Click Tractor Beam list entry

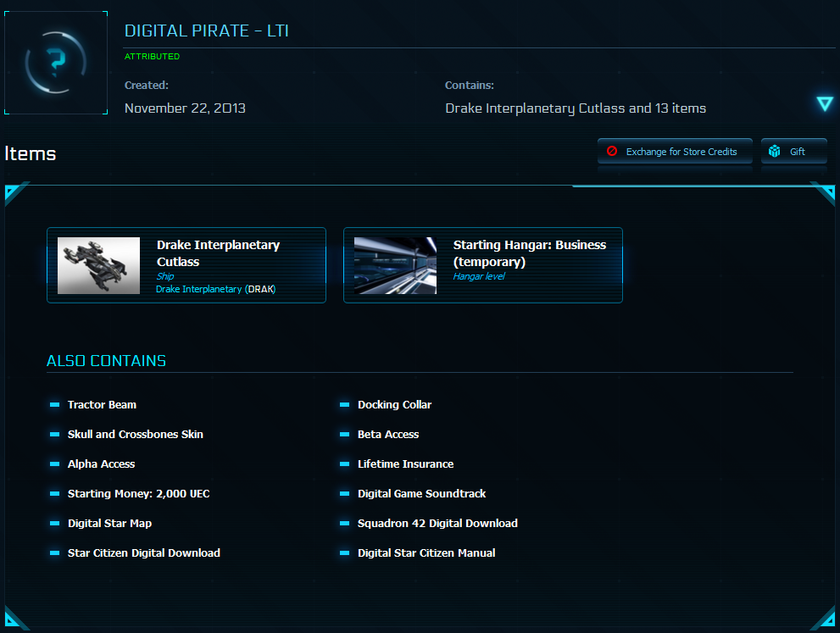click(102, 405)
